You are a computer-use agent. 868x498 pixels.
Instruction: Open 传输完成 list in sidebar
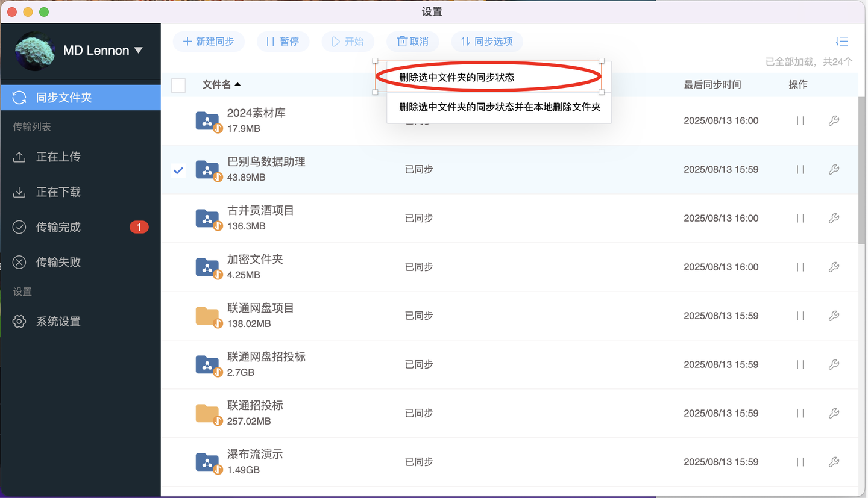tap(81, 227)
